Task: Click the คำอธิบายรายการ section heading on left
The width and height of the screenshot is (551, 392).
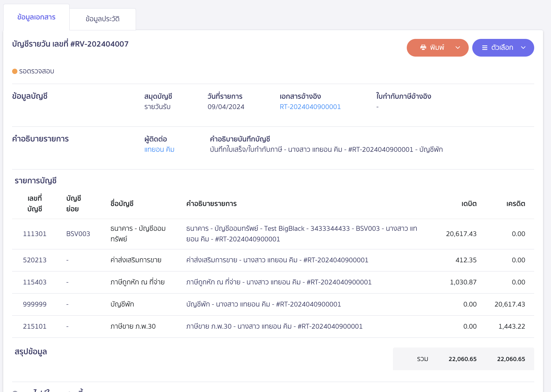Action: tap(40, 139)
